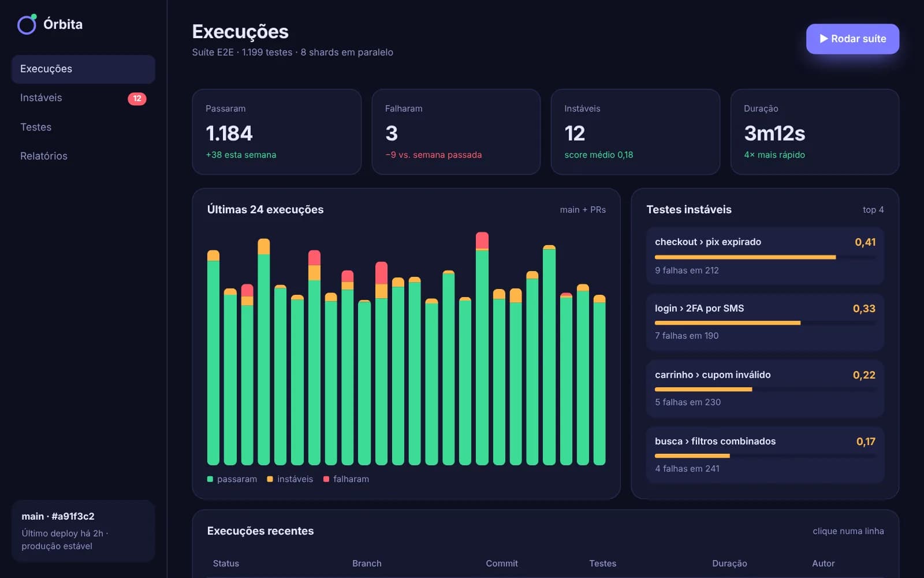The height and width of the screenshot is (578, 924).
Task: Toggle the falharam legend swatch
Action: (326, 479)
